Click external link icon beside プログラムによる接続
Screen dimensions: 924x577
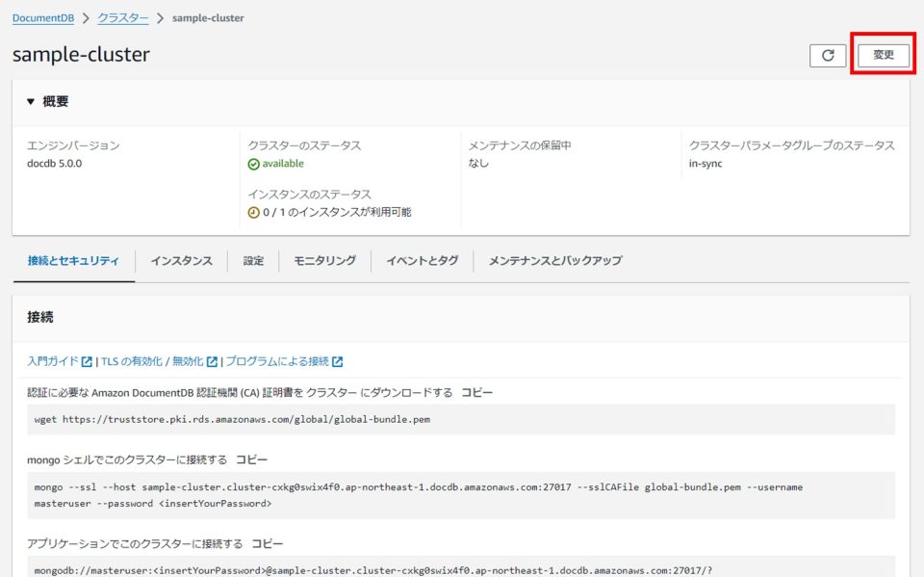pos(337,361)
